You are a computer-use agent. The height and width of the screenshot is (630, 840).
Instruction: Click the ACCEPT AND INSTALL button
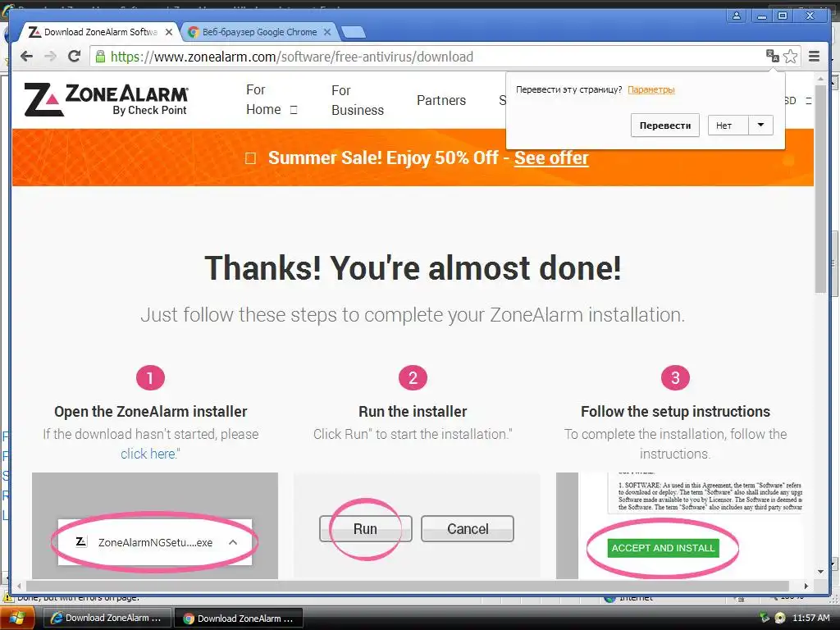[663, 548]
